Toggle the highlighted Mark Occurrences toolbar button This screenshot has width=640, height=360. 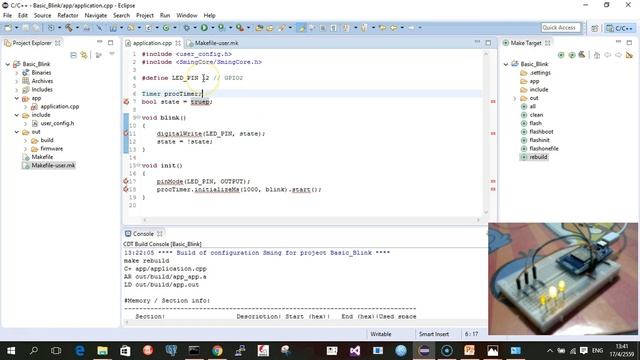302,28
